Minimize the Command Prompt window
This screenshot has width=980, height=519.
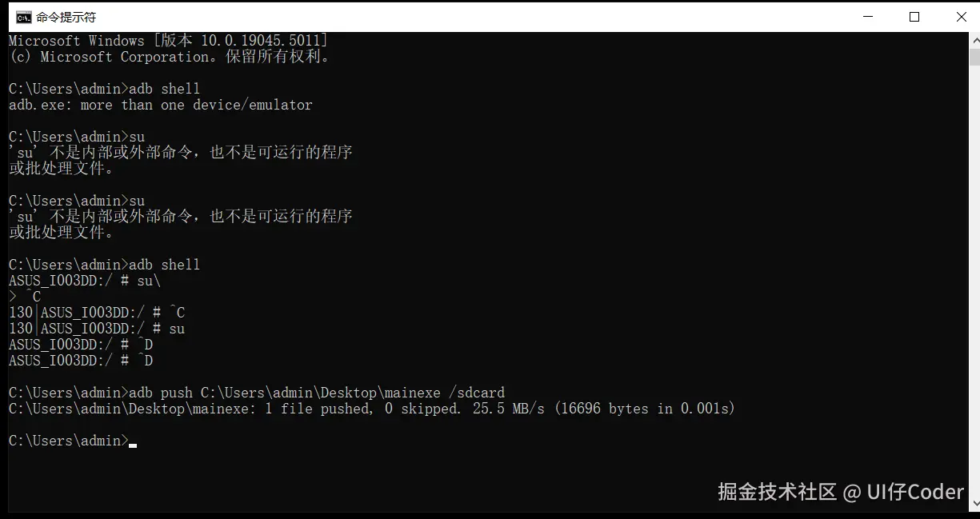pyautogui.click(x=867, y=17)
